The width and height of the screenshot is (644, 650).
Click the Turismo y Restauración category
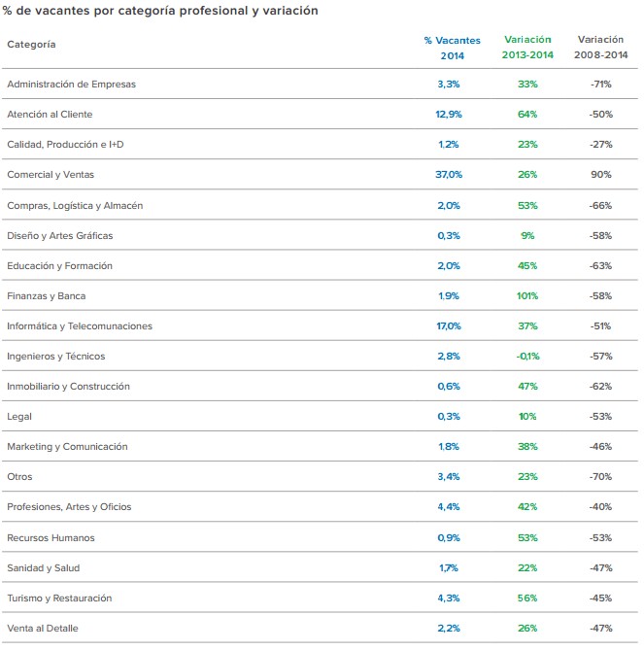[59, 599]
